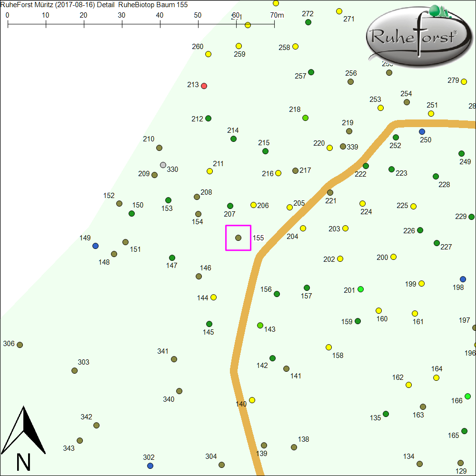
Task: Click the yellow tree marker 144
Action: coord(214,297)
